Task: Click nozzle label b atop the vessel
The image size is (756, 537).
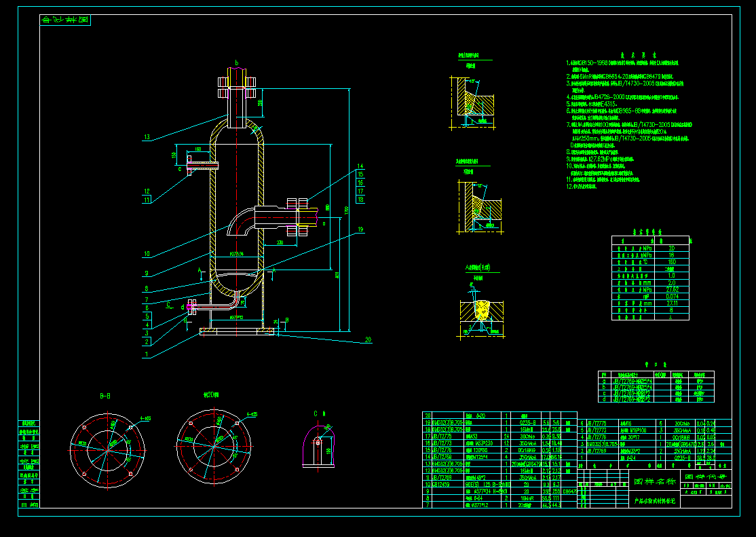Action: pos(237,62)
